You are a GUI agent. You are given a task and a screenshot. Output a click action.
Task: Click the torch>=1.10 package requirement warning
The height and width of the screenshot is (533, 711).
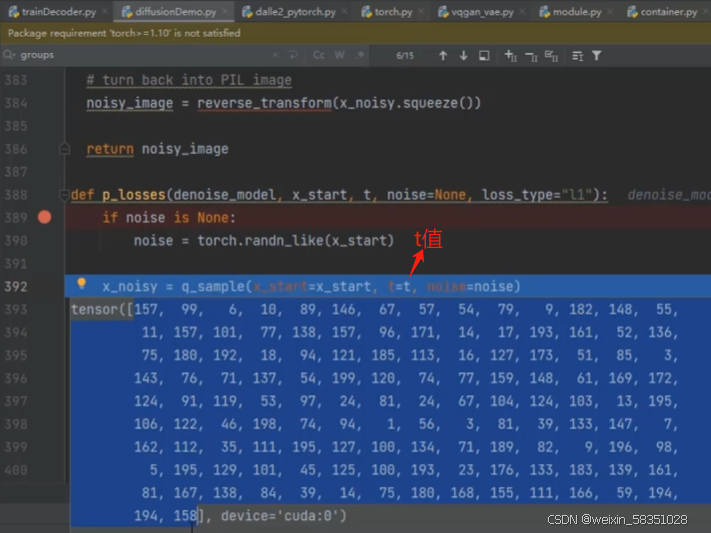124,33
